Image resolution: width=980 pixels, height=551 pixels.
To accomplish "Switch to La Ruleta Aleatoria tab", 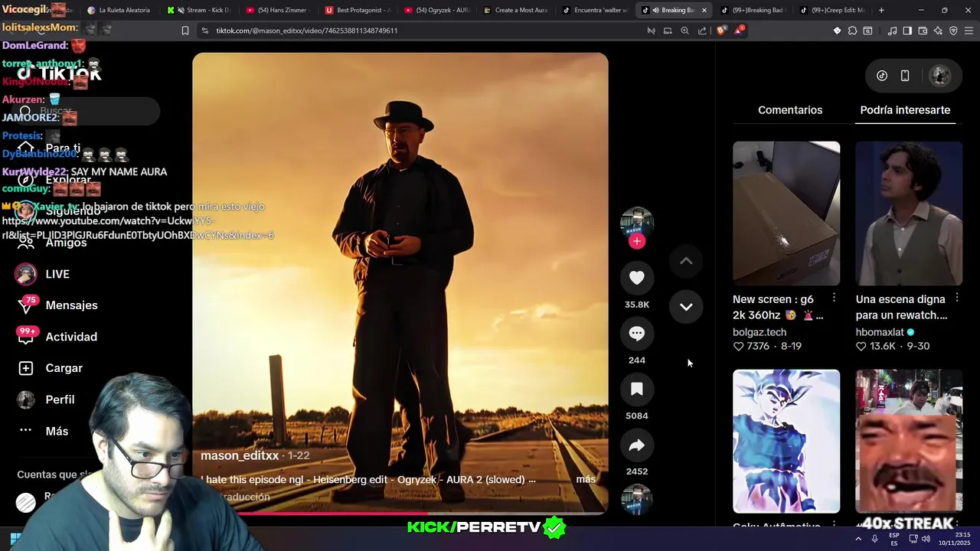I will click(x=119, y=10).
